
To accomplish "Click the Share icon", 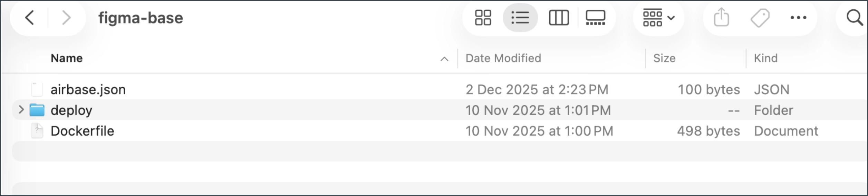I will (x=721, y=18).
